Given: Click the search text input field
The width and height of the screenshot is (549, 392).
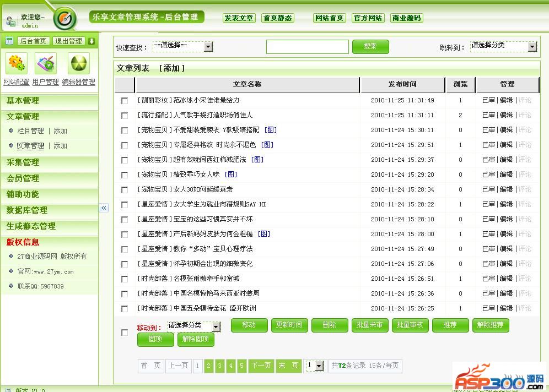Looking at the screenshot, I should pyautogui.click(x=307, y=47).
